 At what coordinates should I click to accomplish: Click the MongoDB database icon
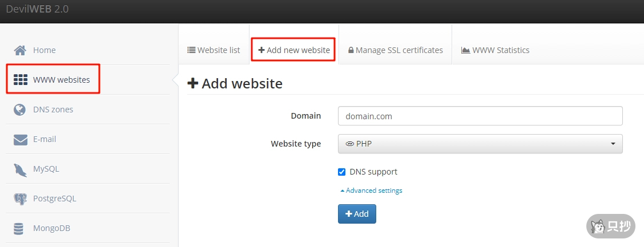[x=19, y=228]
